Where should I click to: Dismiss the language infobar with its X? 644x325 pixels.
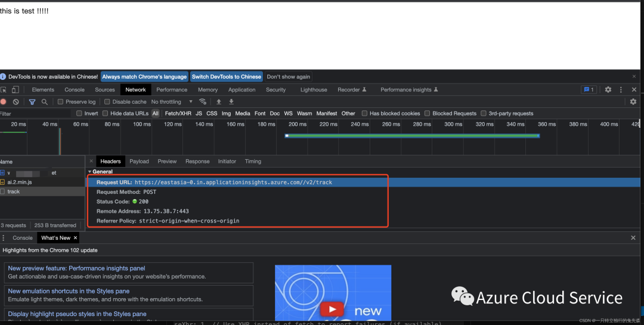(x=634, y=76)
